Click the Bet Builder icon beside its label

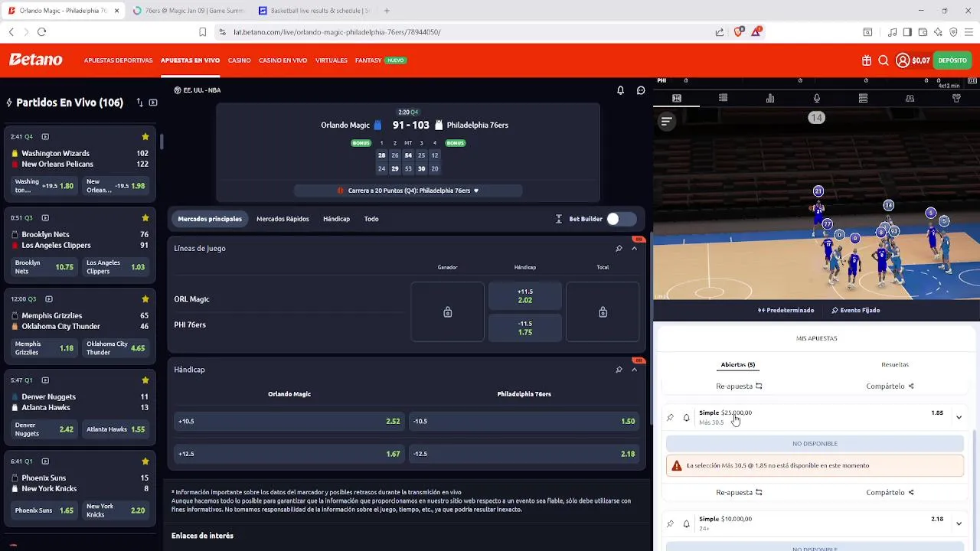(x=559, y=219)
